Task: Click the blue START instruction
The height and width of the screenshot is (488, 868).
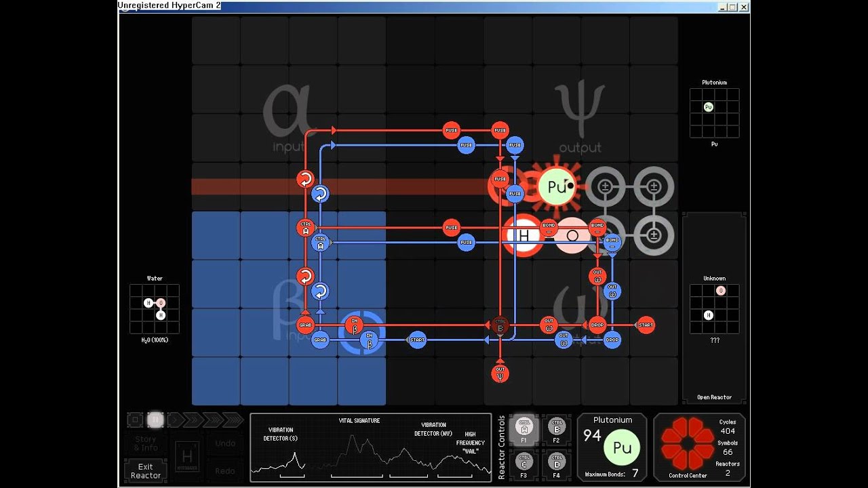Action: coord(418,340)
